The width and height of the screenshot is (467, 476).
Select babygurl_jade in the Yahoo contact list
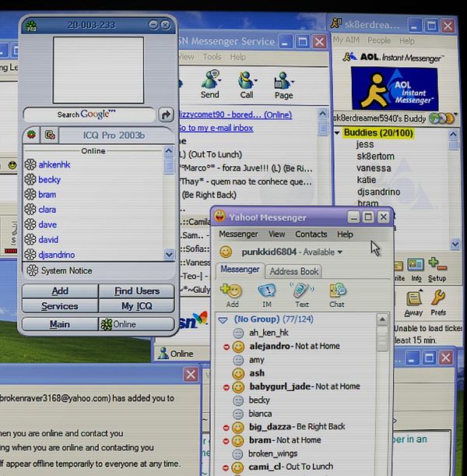279,386
